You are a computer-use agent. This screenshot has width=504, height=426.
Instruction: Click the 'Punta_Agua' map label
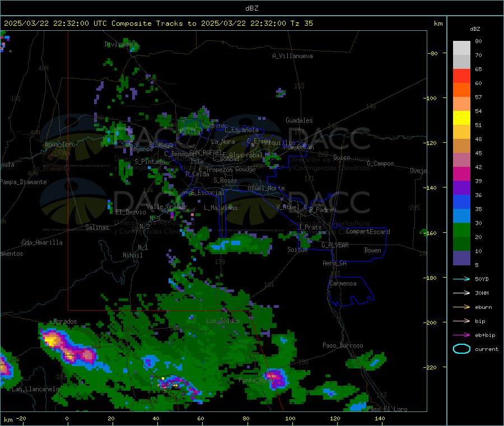point(255,380)
